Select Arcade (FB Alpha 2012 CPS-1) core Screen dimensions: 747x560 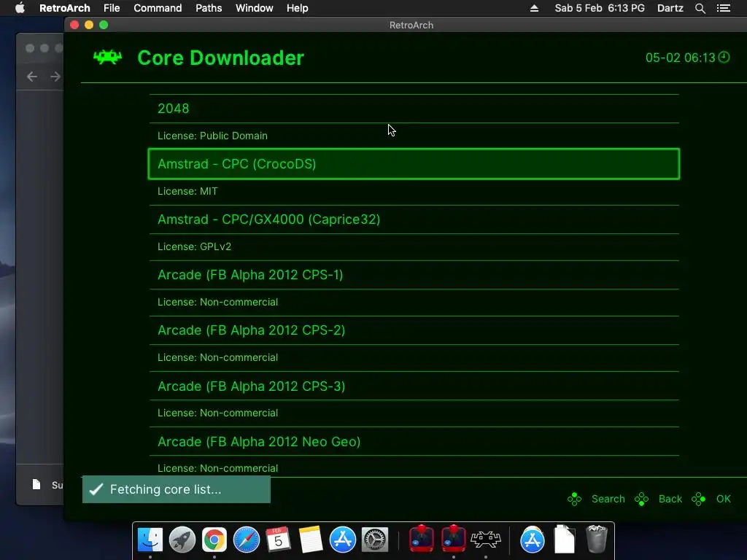[414, 275]
